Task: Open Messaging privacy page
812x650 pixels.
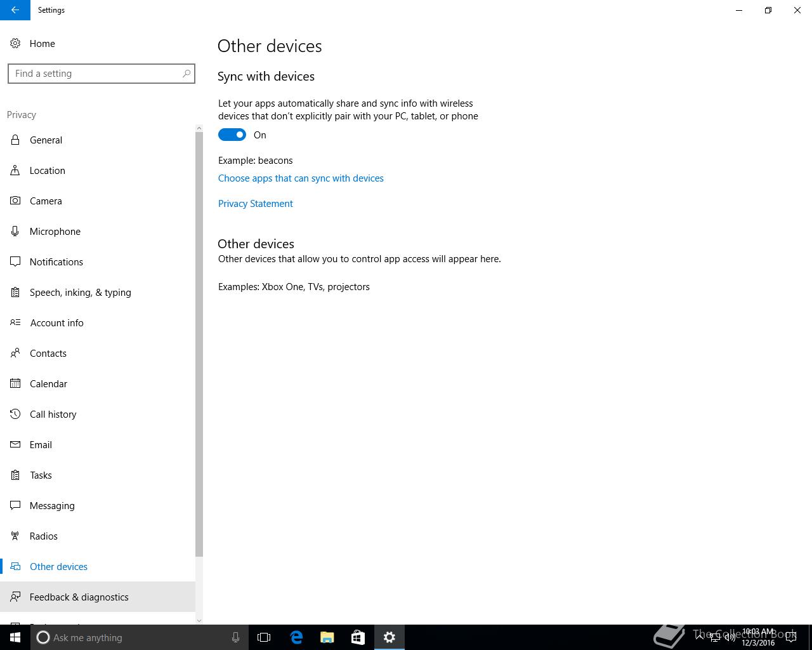Action: 98,505
